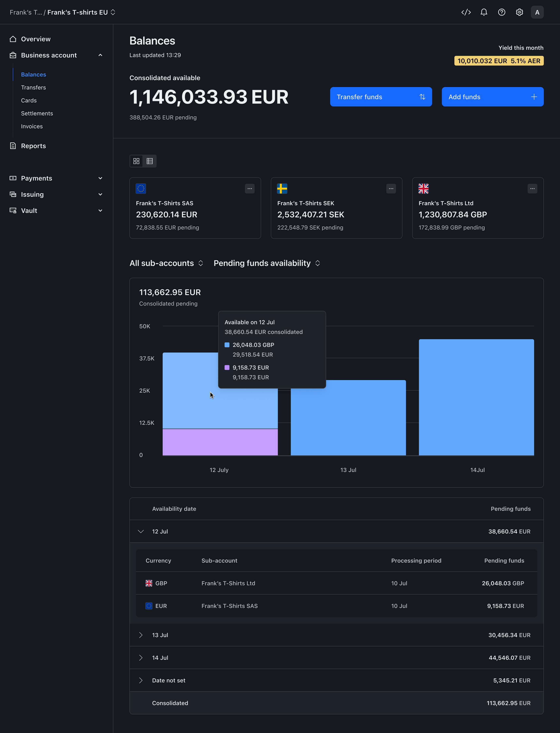Click Add funds button

(493, 97)
